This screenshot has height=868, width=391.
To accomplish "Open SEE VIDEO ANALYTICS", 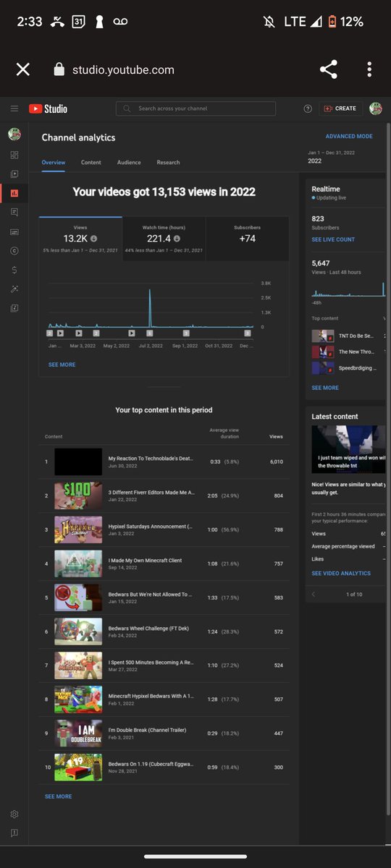I will 341,573.
